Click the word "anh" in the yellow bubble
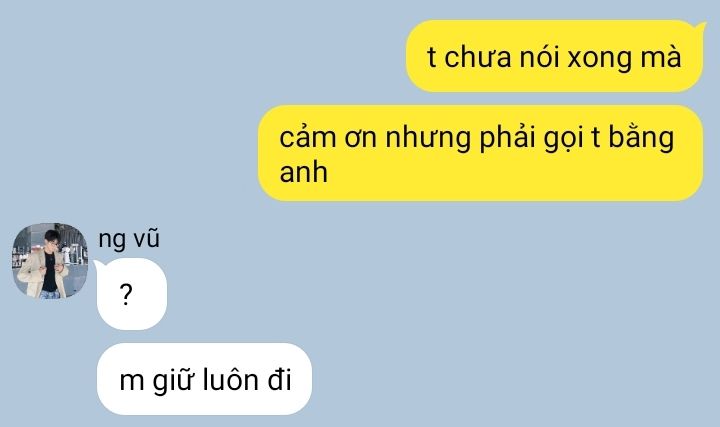 click(304, 172)
